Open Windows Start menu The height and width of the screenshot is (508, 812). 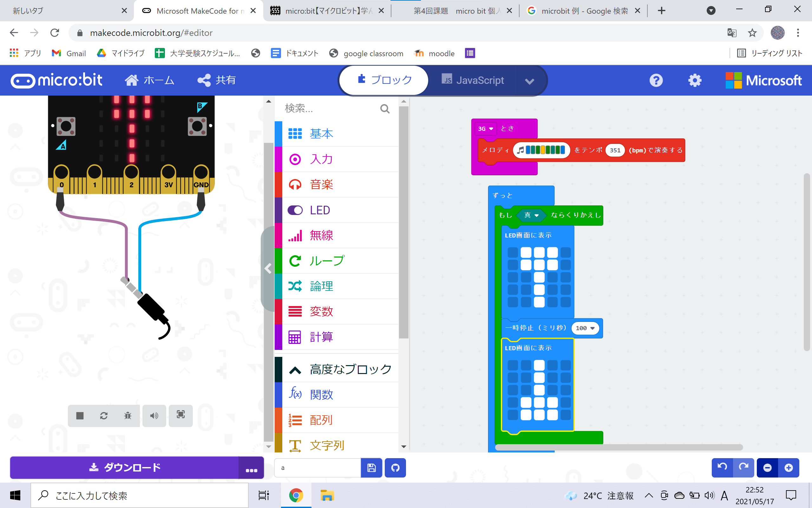tap(15, 495)
